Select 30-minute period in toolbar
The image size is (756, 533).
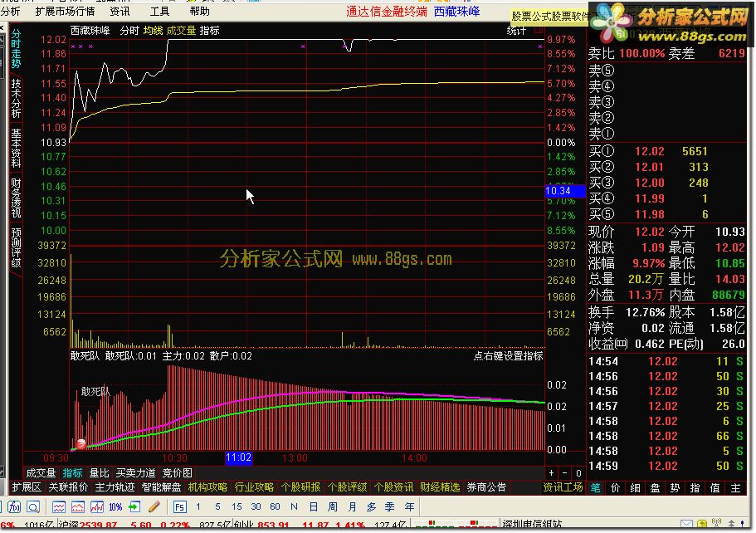(256, 506)
